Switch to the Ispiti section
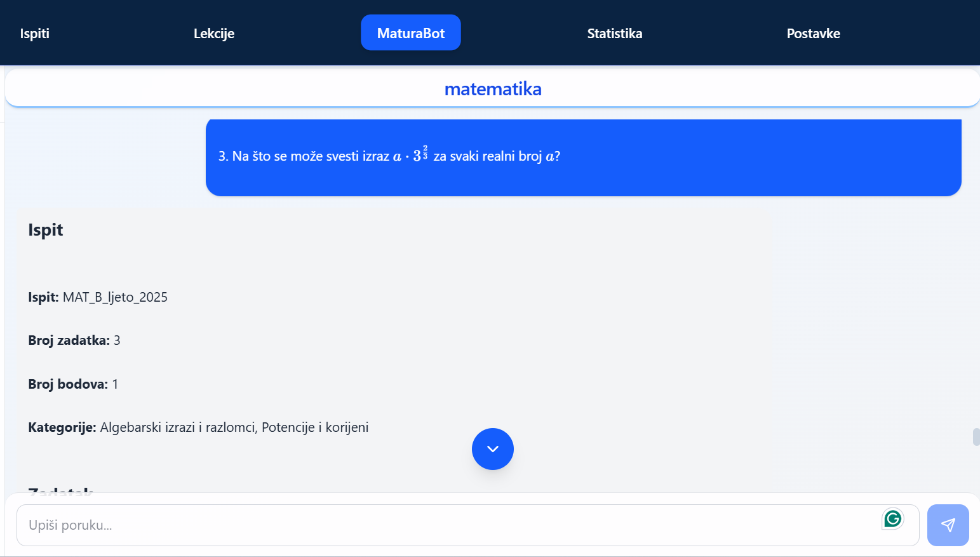Screen dimensions: 980x557 click(x=35, y=33)
